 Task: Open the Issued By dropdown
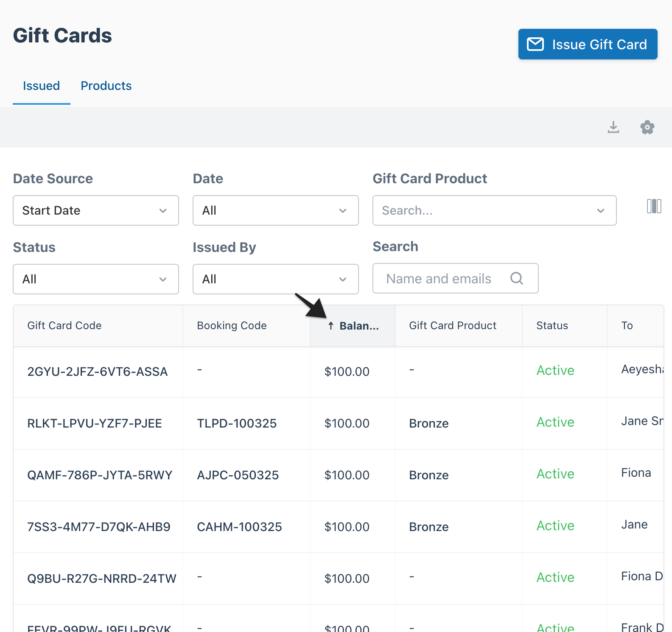coord(276,279)
